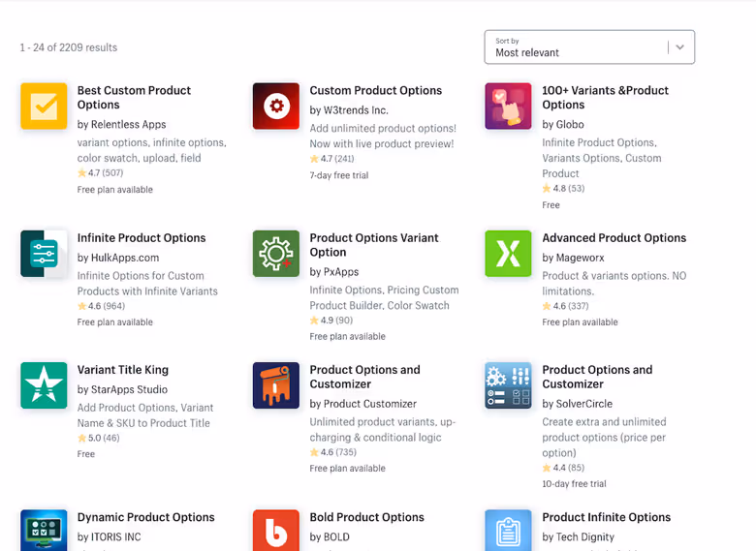Click the green gear PxApps icon
Screen dimensions: 756x551
[x=276, y=254]
